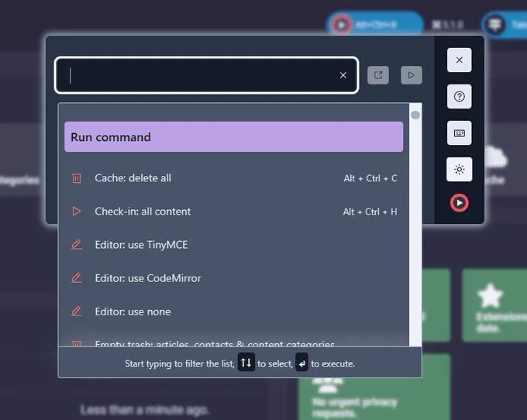This screenshot has height=420, width=527.
Task: Click the trash icon next to Cache: delete all
Action: 77,178
